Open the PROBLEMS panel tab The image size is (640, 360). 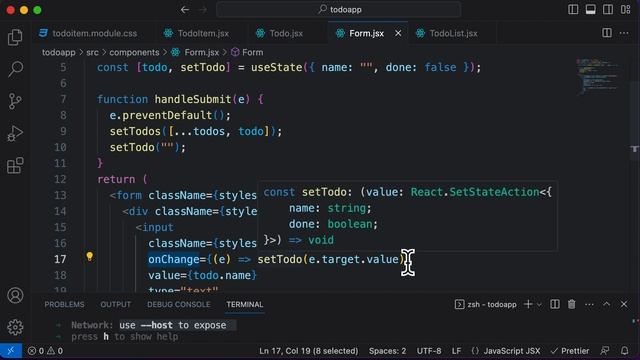[64, 304]
